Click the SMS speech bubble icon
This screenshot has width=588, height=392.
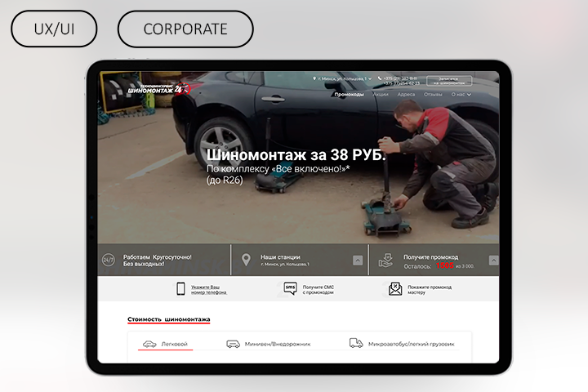point(290,288)
